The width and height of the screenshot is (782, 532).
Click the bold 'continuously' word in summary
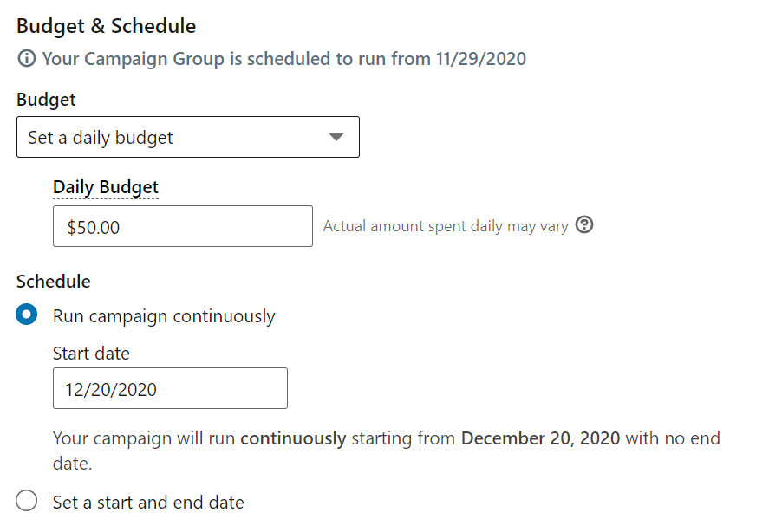293,438
